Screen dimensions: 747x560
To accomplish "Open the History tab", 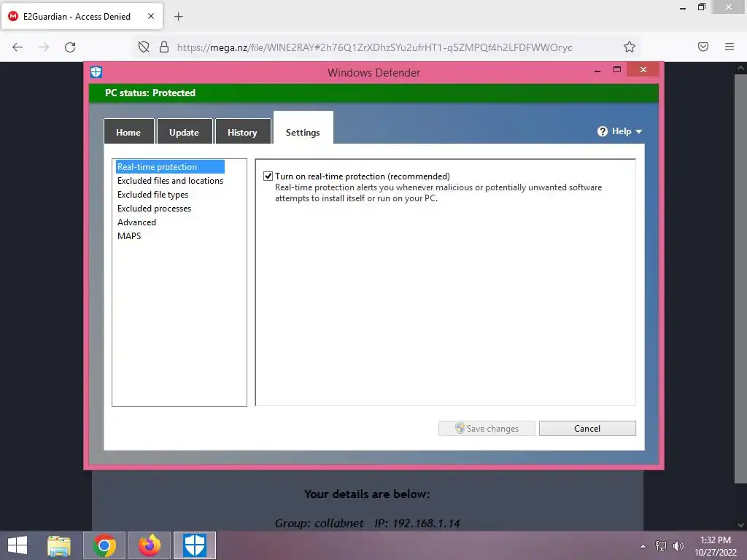I will [242, 132].
